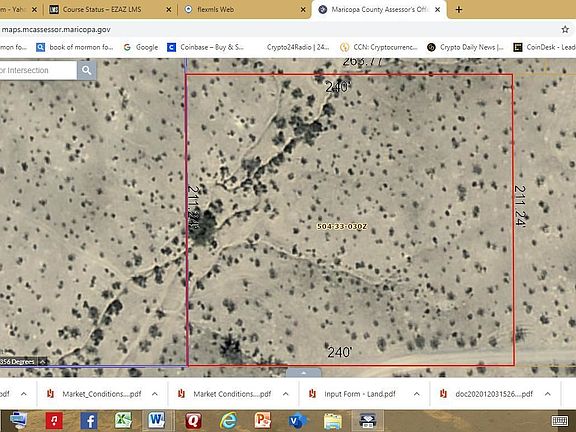Open the music app in the taskbar
The image size is (576, 432).
[x=54, y=421]
